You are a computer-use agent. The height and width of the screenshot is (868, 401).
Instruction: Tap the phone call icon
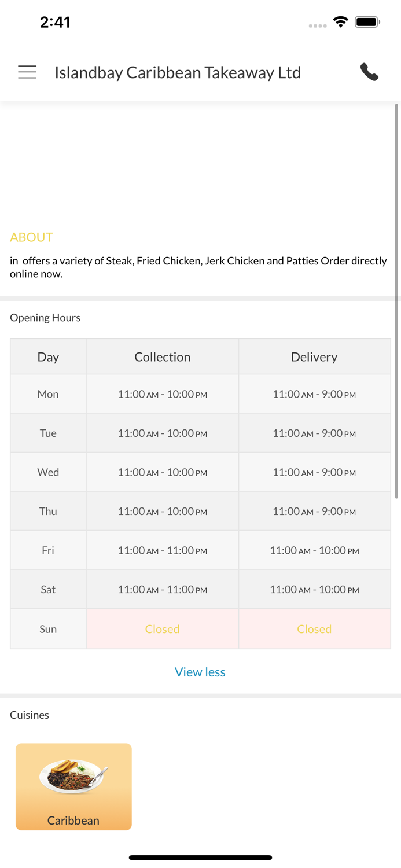[369, 72]
